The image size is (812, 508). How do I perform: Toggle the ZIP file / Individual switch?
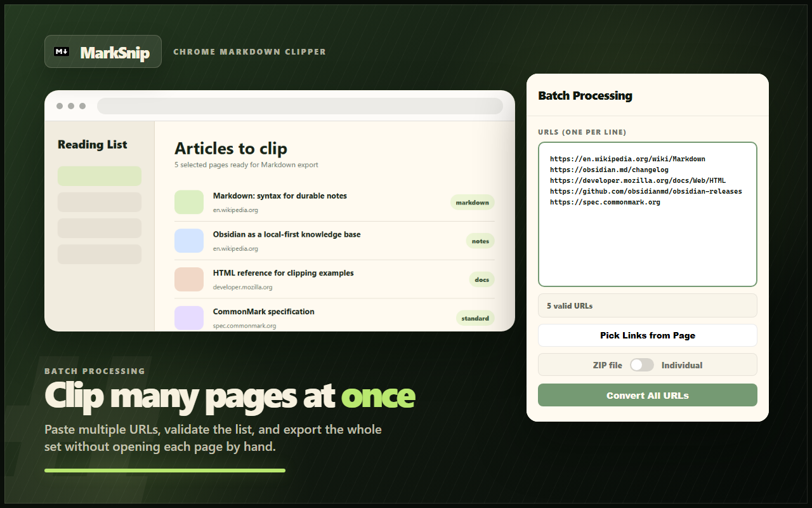coord(642,365)
